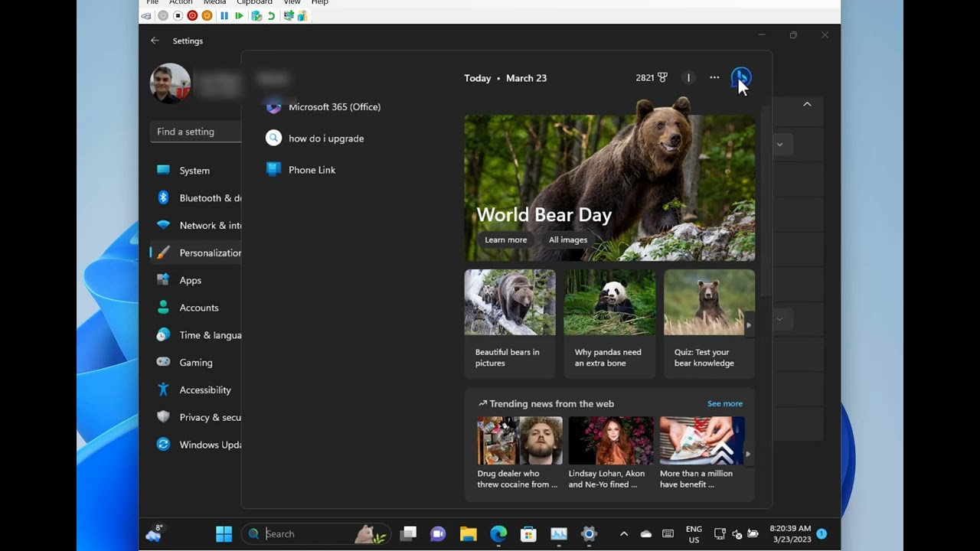Open the Action menu in VM window
This screenshot has height=551, width=980.
click(x=181, y=2)
